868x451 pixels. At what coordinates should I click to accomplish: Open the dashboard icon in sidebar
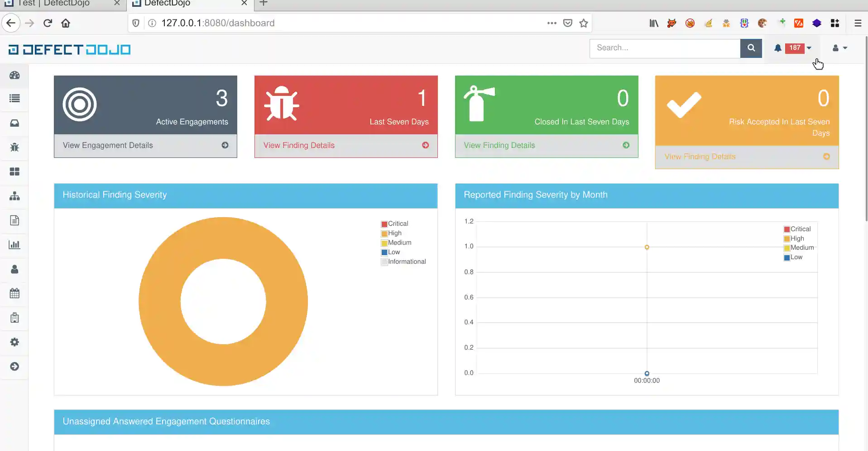[14, 75]
